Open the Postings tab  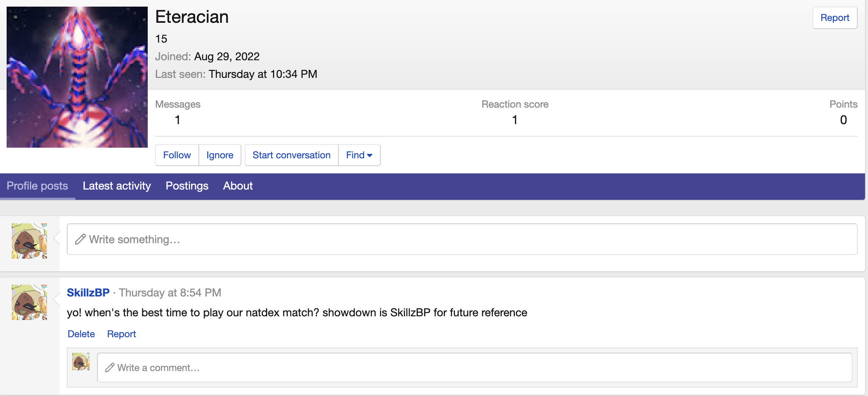pyautogui.click(x=187, y=186)
